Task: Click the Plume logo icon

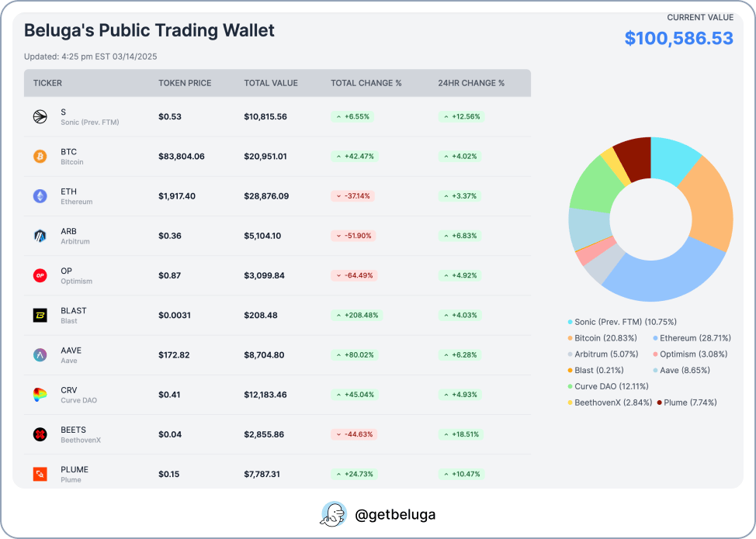Action: (40, 474)
